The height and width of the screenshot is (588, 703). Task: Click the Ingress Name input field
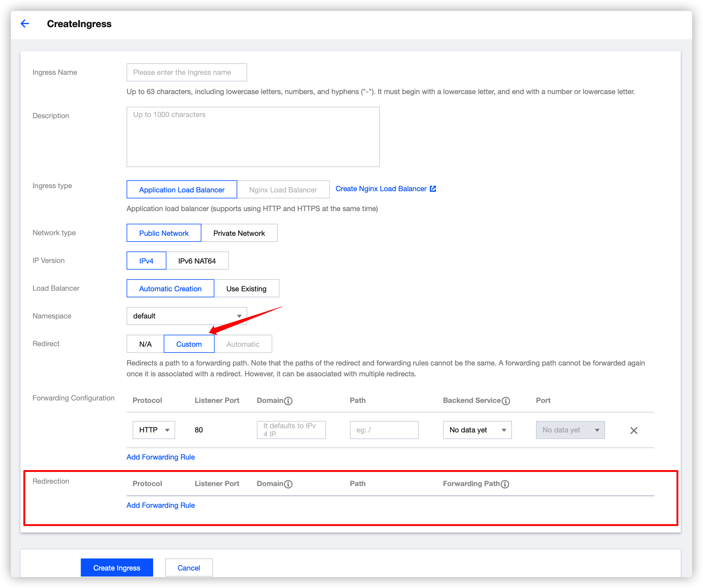[x=187, y=72]
